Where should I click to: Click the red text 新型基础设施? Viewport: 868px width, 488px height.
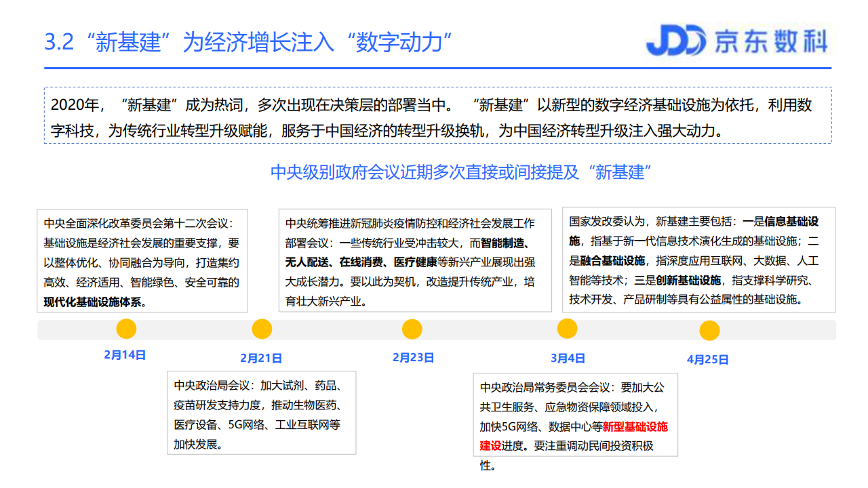tap(635, 426)
